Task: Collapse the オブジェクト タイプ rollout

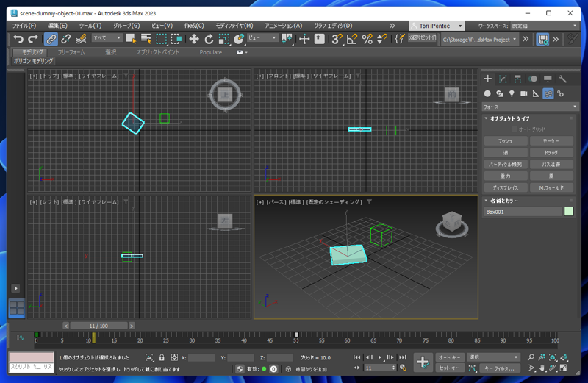Action: point(510,118)
